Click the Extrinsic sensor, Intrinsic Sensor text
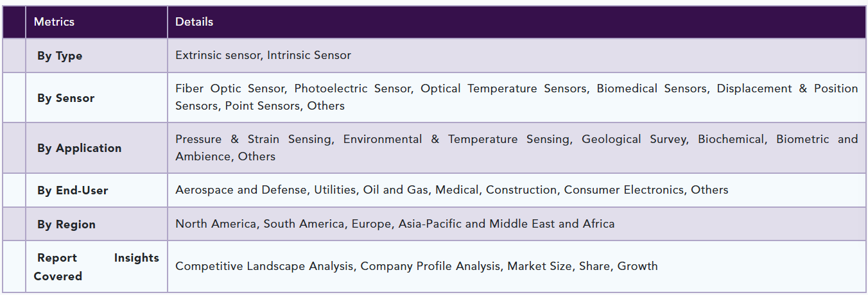Image resolution: width=868 pixels, height=295 pixels. tap(263, 55)
